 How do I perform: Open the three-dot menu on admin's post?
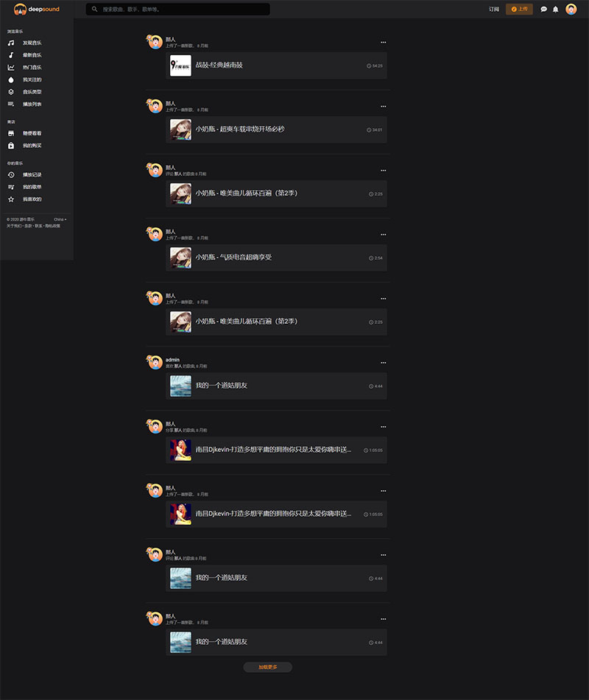tap(383, 362)
